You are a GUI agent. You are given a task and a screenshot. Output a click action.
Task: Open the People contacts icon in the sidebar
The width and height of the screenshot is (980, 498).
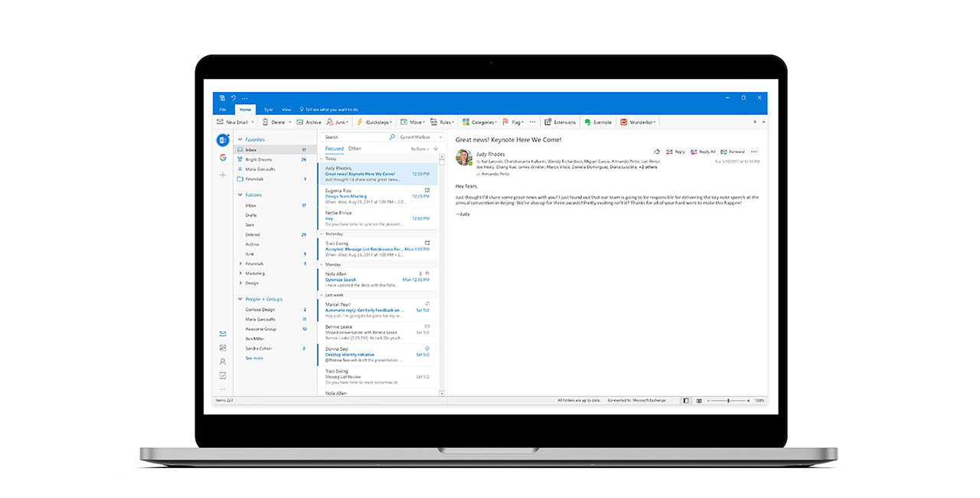[x=223, y=361]
